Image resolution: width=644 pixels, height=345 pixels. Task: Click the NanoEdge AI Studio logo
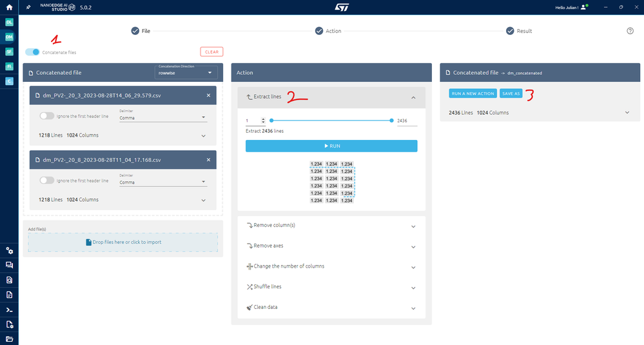pyautogui.click(x=57, y=7)
